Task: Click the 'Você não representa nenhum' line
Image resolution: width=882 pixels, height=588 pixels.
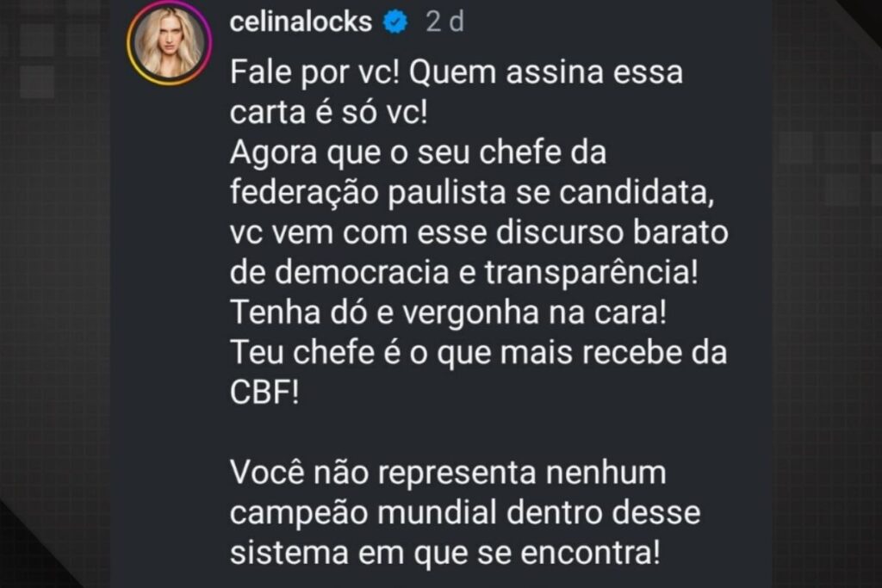Action: point(448,472)
